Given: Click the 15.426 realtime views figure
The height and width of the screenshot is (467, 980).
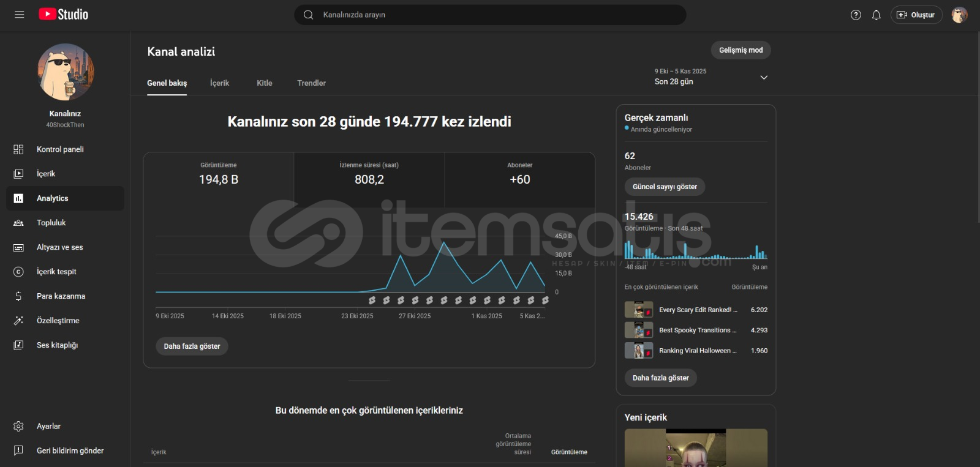Looking at the screenshot, I should coord(639,217).
